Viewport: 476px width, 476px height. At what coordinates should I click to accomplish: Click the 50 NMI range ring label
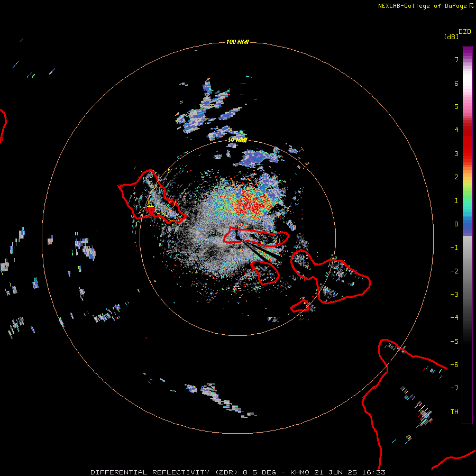pos(237,140)
